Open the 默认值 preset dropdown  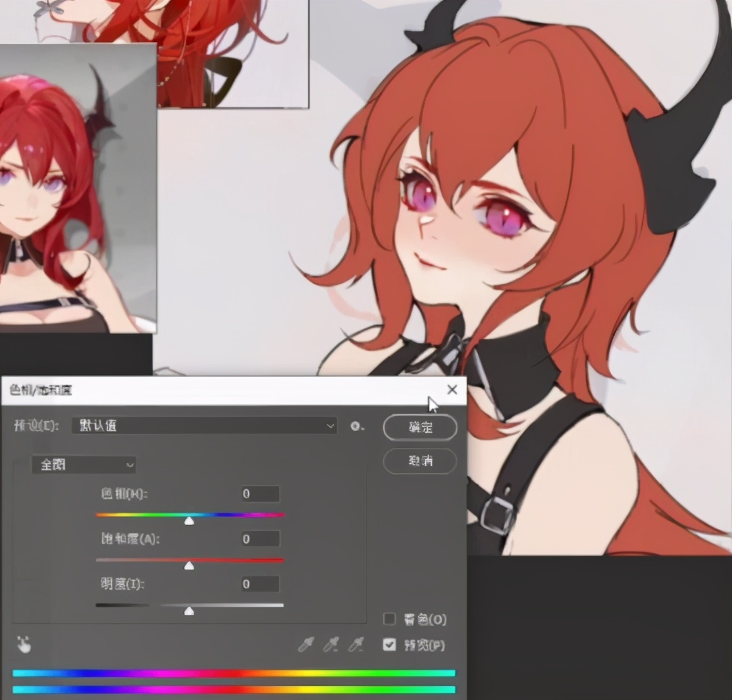click(204, 426)
